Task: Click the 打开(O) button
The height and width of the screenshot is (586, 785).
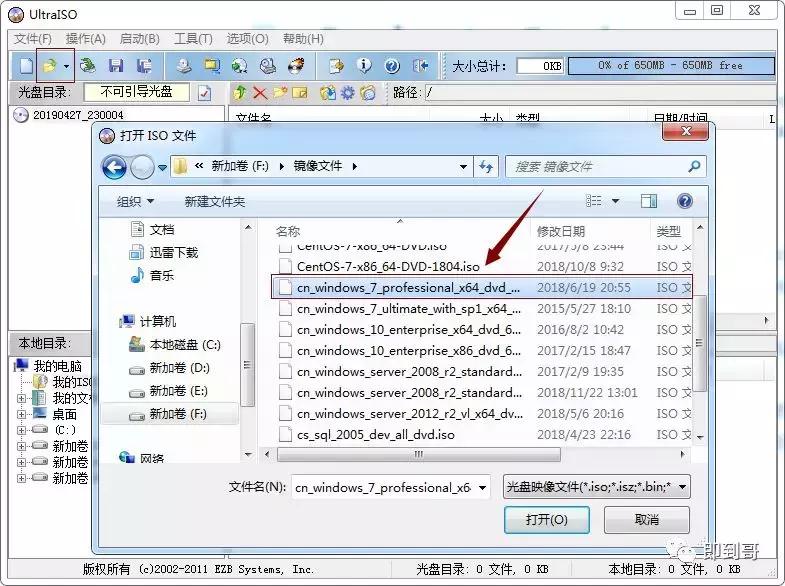Action: (x=547, y=519)
